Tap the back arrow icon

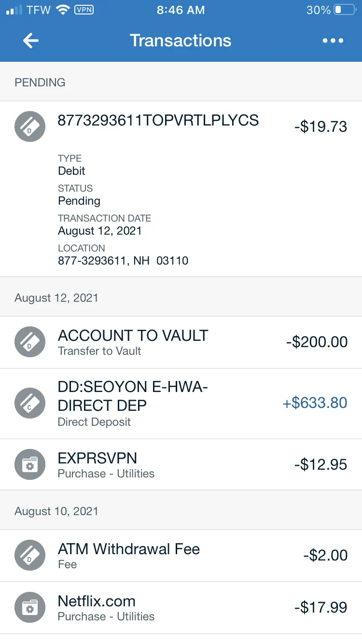click(x=31, y=41)
